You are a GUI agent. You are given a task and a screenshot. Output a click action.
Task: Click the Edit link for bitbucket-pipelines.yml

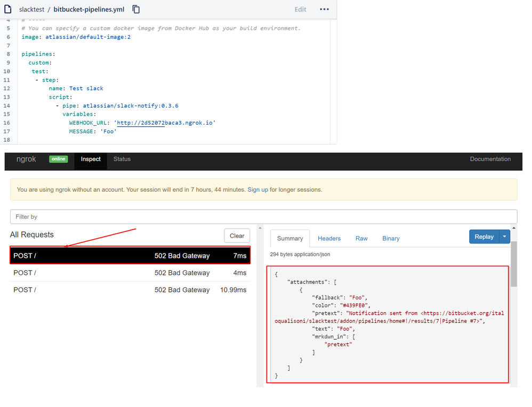[x=300, y=10]
